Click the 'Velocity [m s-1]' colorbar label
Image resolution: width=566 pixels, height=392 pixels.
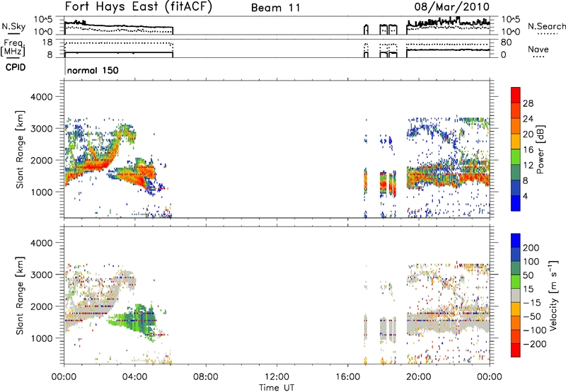553,295
